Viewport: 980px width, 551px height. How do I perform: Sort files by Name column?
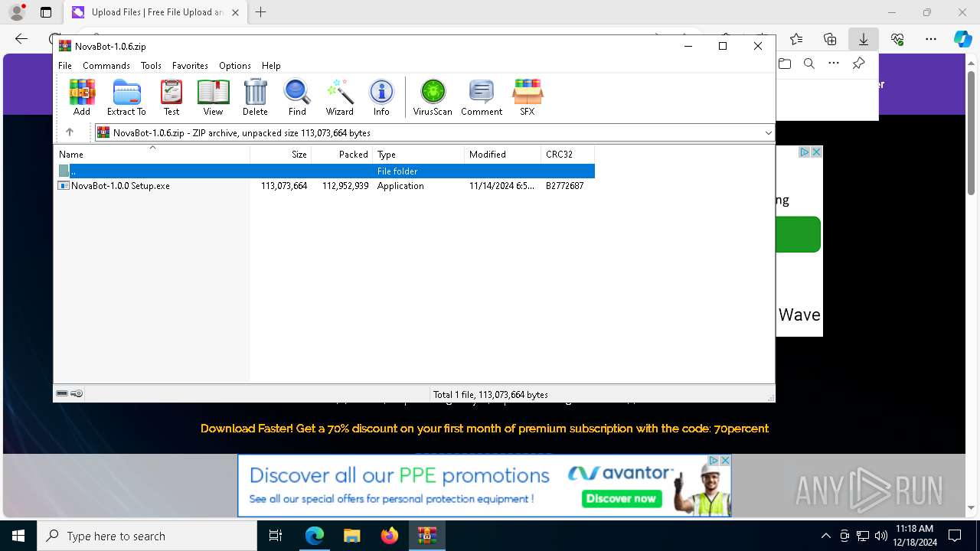tap(152, 155)
